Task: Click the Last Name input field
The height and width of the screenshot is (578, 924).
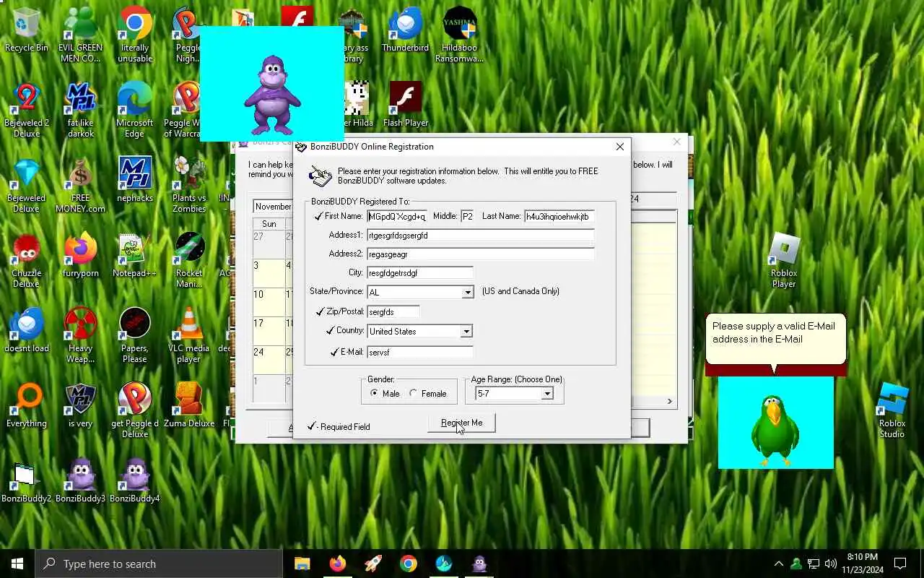Action: (559, 216)
